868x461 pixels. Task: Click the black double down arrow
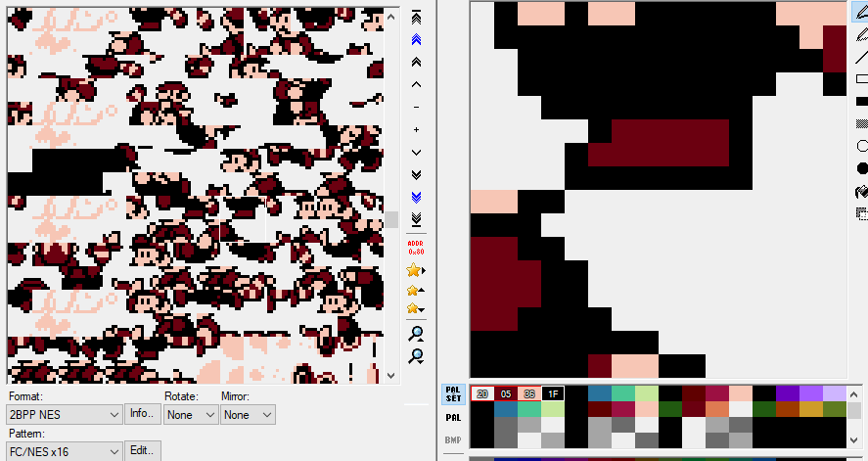416,175
